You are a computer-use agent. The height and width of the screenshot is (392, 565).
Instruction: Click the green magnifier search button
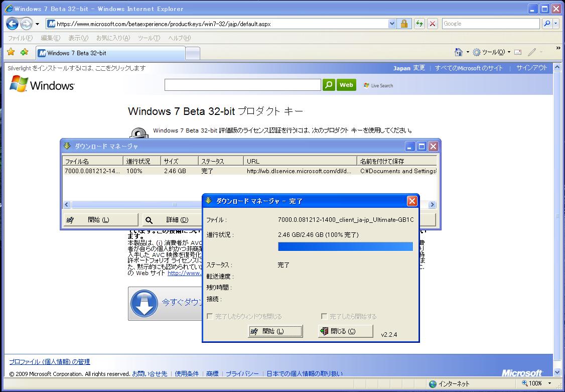pyautogui.click(x=329, y=85)
